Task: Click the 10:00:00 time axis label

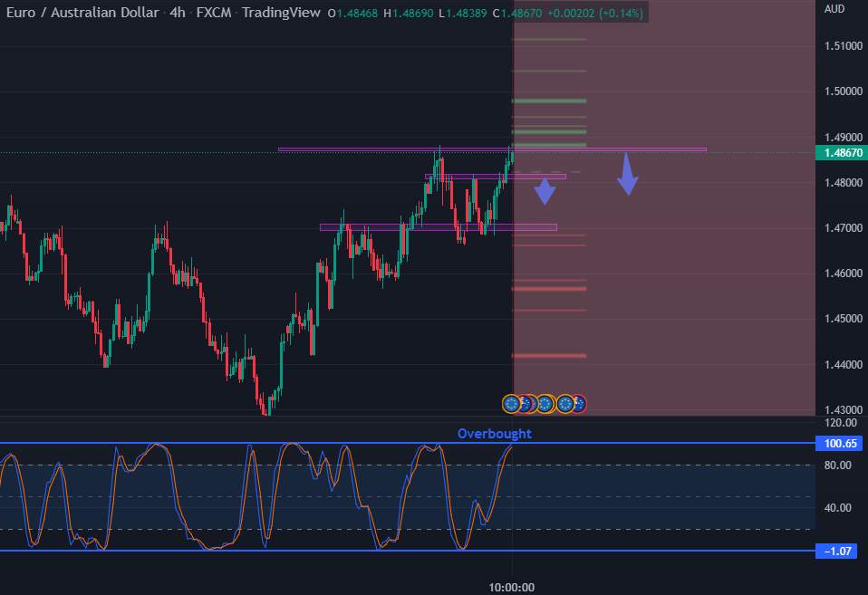Action: (512, 588)
